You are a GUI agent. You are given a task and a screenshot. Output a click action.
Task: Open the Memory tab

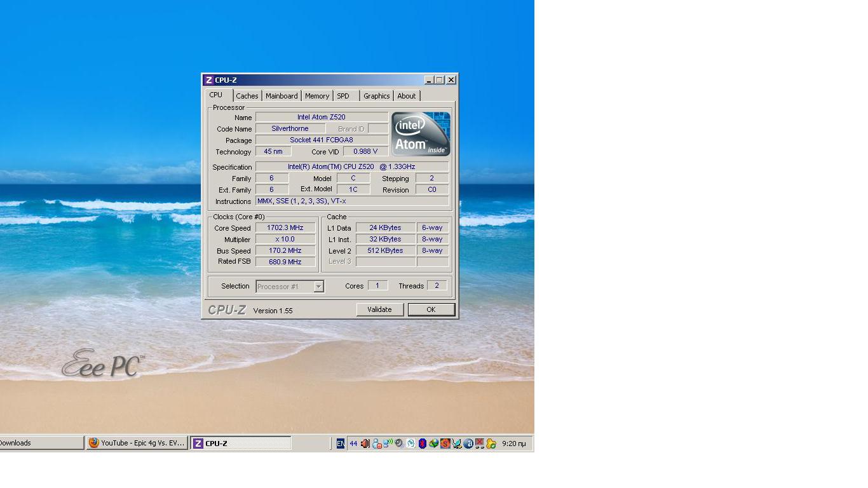pyautogui.click(x=317, y=96)
